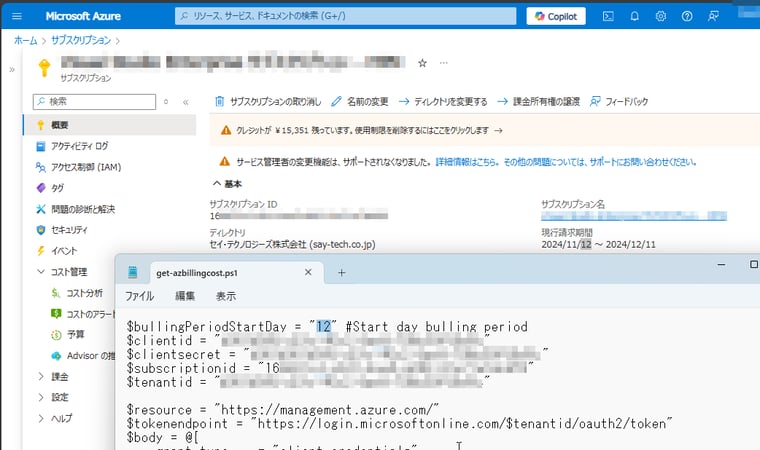The image size is (760, 450).
Task: Open the notifications bell
Action: coord(634,16)
